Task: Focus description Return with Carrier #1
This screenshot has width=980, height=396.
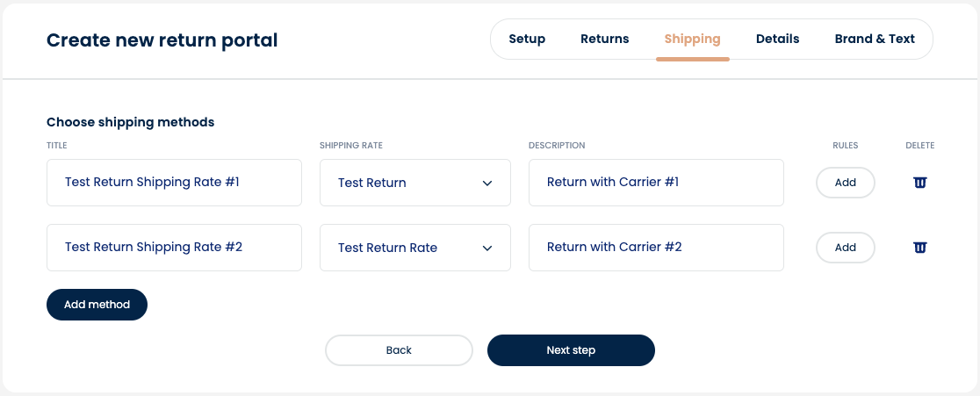Action: [x=656, y=183]
